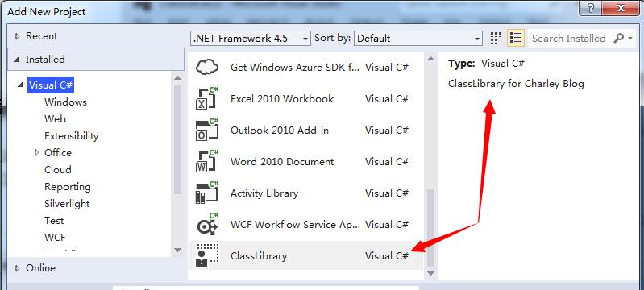Open the .NET Framework 4.5 version dropdown

tap(251, 38)
